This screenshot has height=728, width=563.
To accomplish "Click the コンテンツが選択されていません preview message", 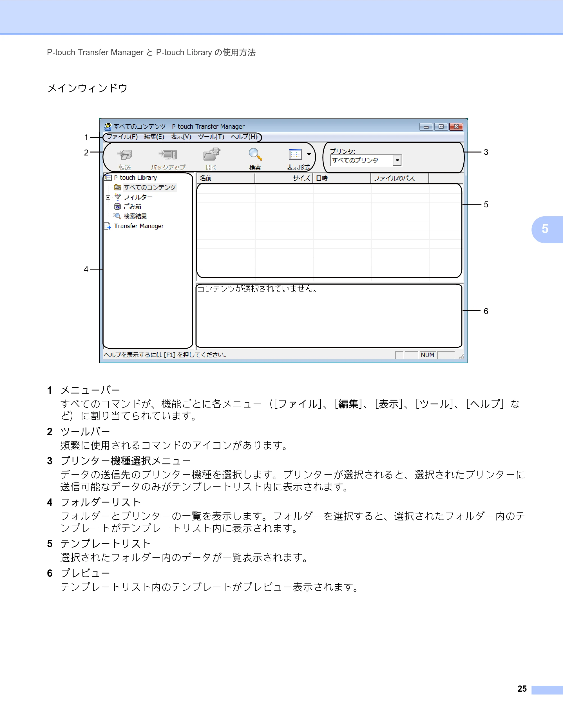I will click(x=257, y=289).
